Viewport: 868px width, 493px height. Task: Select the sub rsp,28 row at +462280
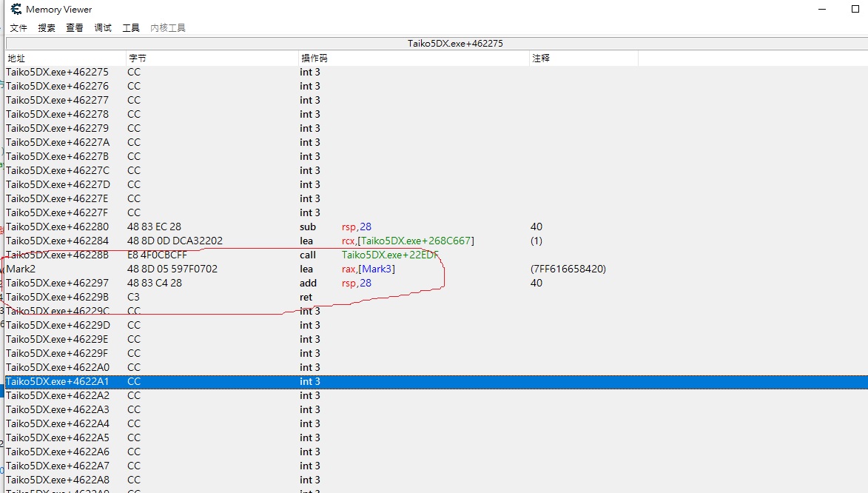point(222,227)
